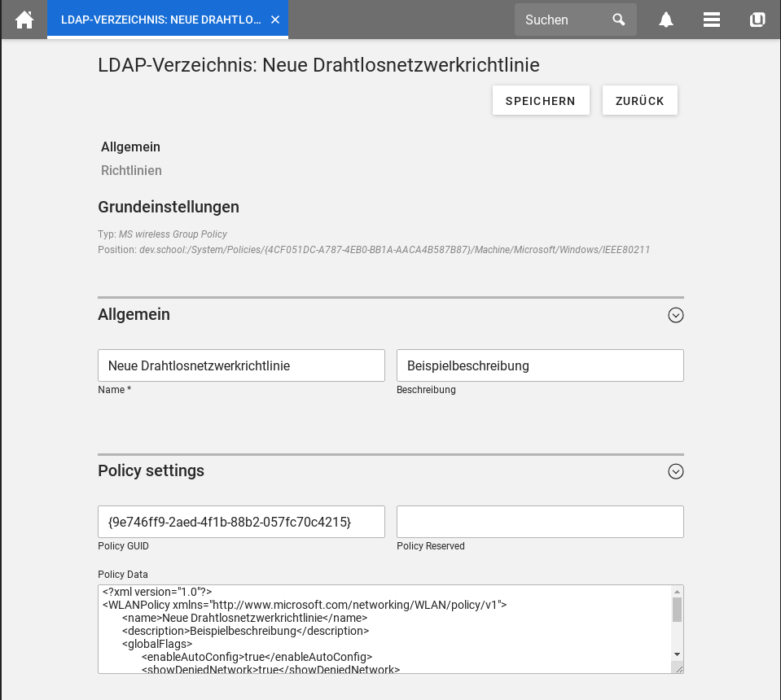Click the Name input field
781x700 pixels.
241,365
